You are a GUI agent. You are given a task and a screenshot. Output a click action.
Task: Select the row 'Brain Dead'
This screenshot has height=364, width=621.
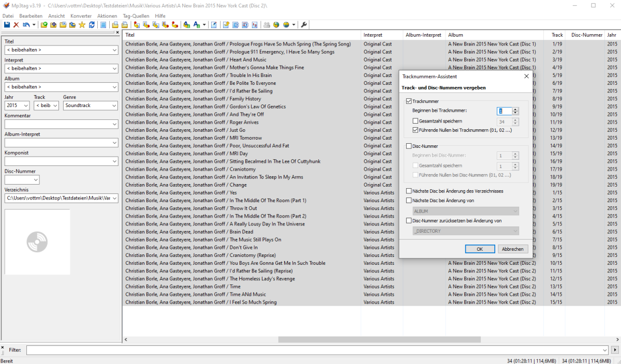pyautogui.click(x=371, y=232)
